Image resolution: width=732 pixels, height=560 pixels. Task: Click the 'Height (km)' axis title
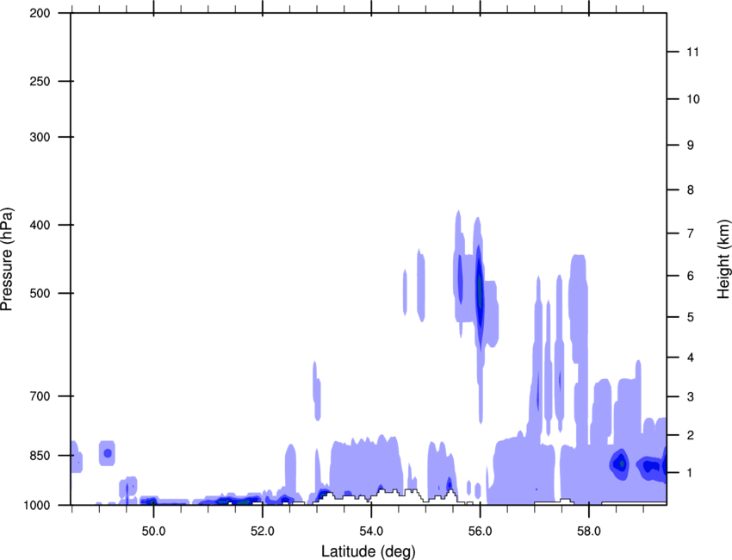point(723,258)
